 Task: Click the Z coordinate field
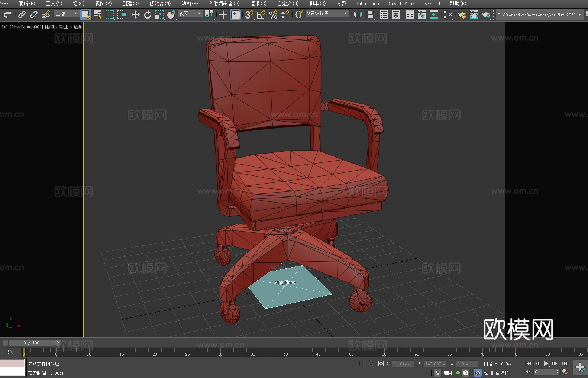coord(467,364)
